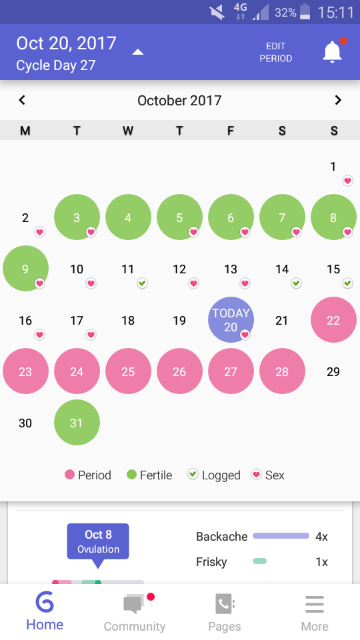Tap the EDIT PERIOD button

[x=276, y=52]
